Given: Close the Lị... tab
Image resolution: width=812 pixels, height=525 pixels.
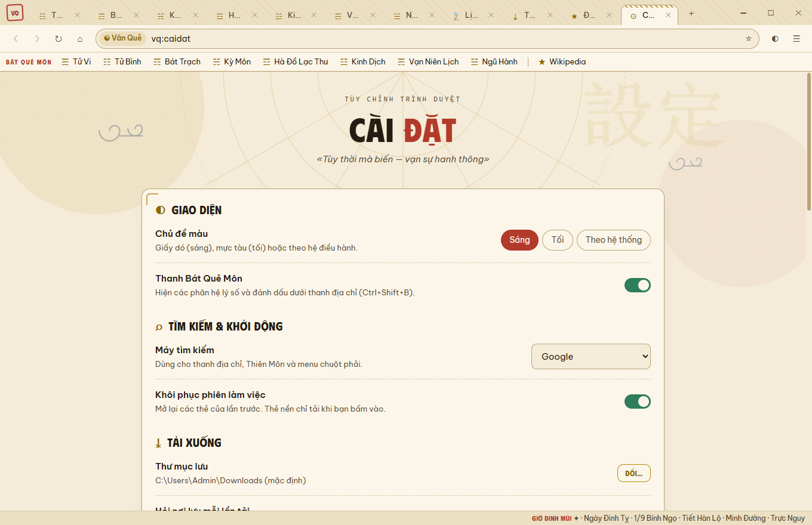Looking at the screenshot, I should click(x=491, y=16).
